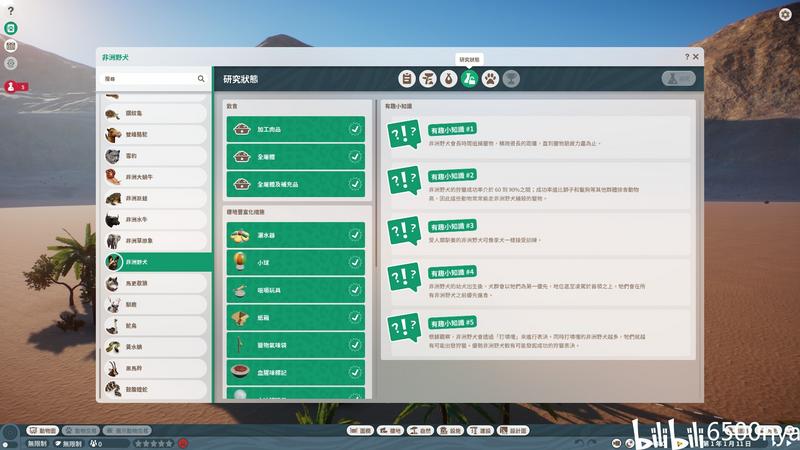Image resolution: width=800 pixels, height=450 pixels.
Task: Click the 全屠體及補充品 food research item
Action: coord(295,184)
